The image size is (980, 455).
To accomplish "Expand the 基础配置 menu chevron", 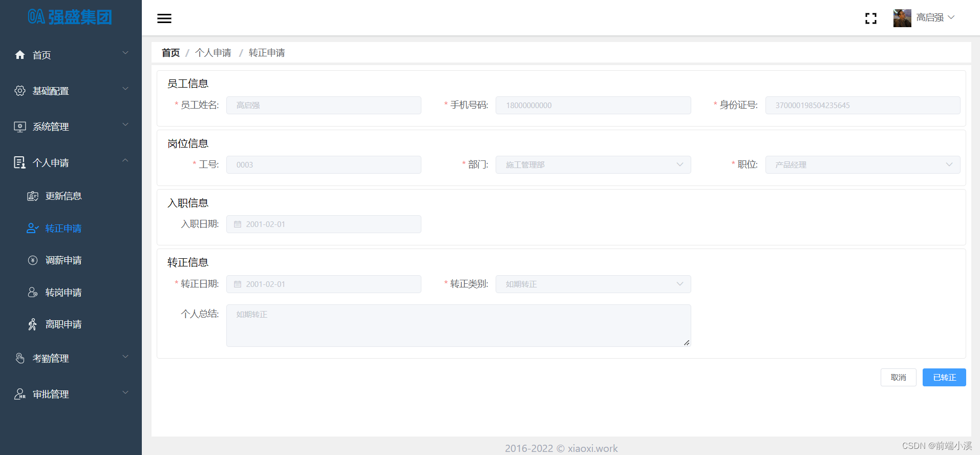I will pos(125,89).
